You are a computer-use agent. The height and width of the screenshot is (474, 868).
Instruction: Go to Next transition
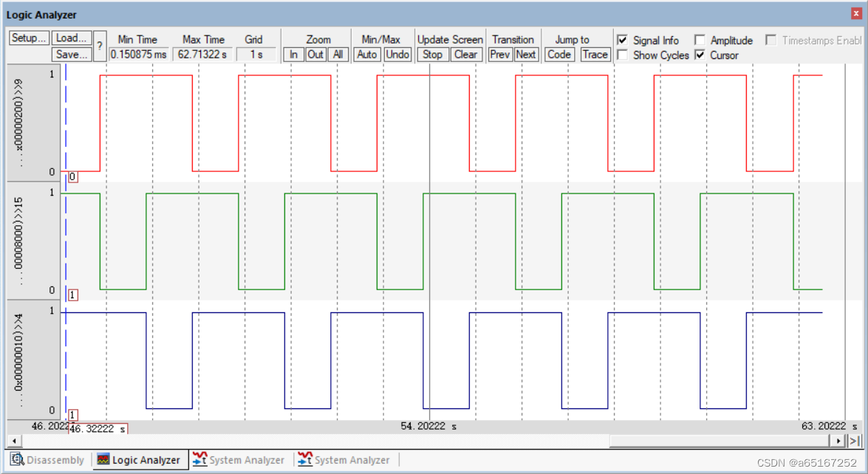coord(526,54)
